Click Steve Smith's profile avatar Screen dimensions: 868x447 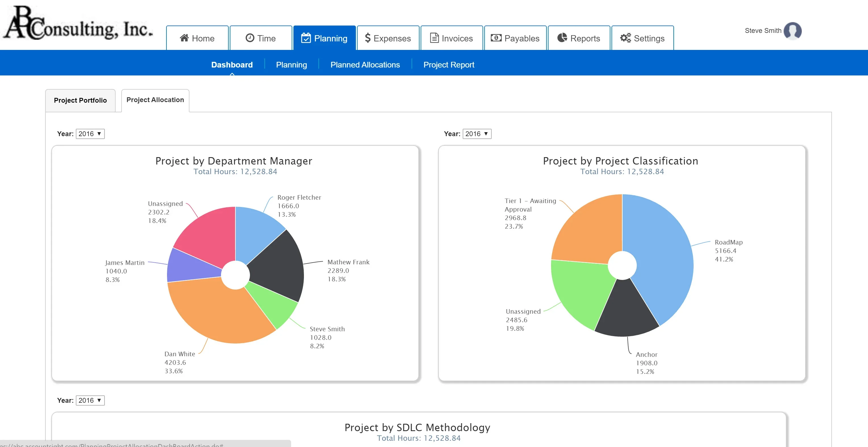[x=792, y=31]
